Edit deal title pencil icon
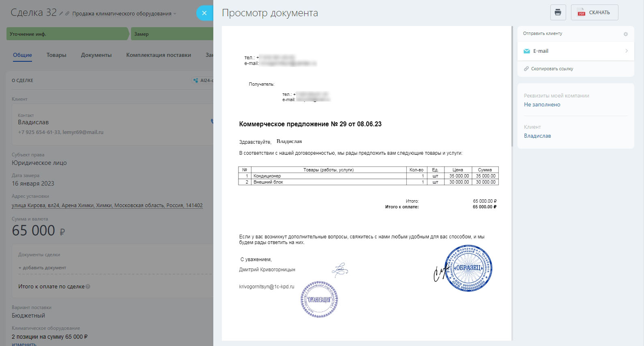The image size is (644, 346). [61, 13]
